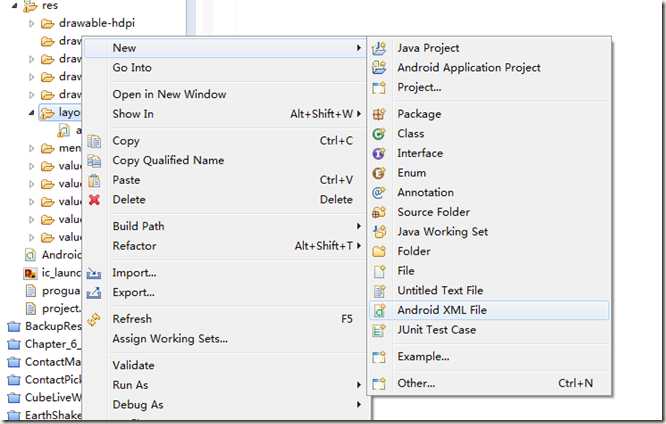This screenshot has width=666, height=424.
Task: Select the CubeLiveWallpaper project
Action: pos(53,398)
